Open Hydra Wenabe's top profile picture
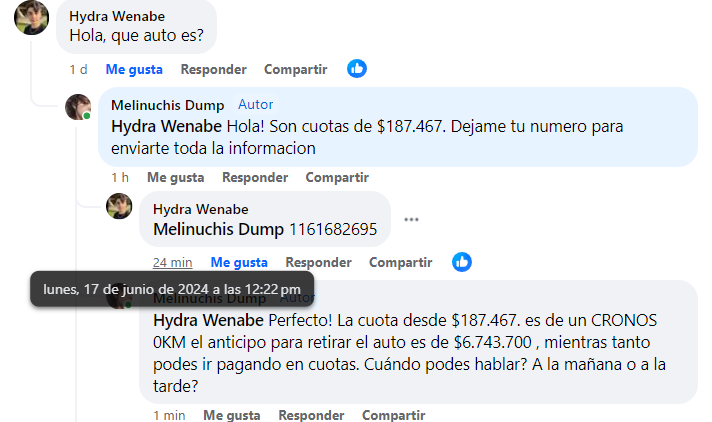Screen dimensions: 712x422 [x=31, y=17]
